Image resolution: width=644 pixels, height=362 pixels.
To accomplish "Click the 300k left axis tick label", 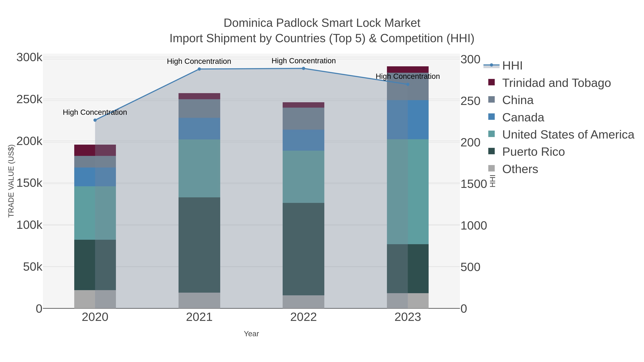I will [30, 57].
